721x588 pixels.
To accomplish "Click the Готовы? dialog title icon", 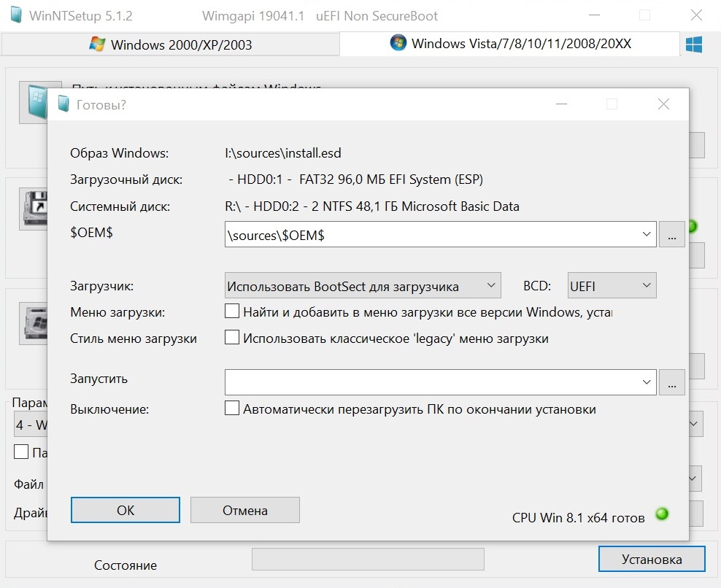I will (x=63, y=104).
